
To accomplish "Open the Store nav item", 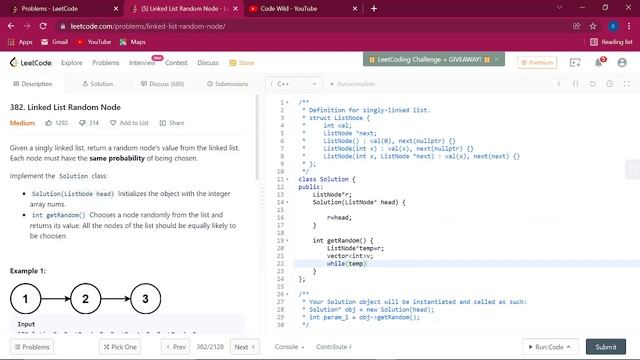I will click(x=242, y=62).
